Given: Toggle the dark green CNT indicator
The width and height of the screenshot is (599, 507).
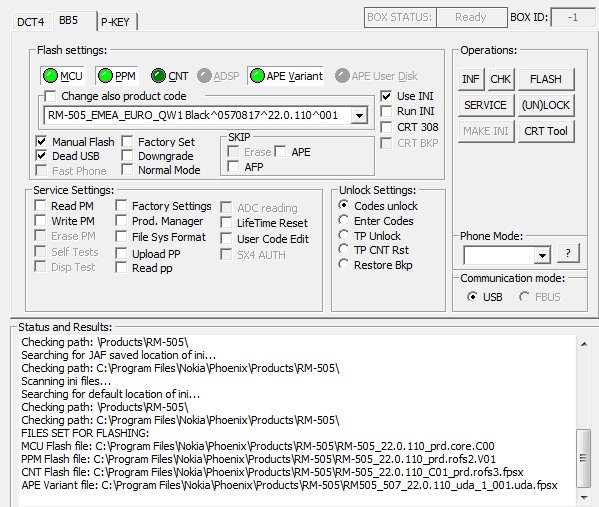Looking at the screenshot, I should point(158,76).
